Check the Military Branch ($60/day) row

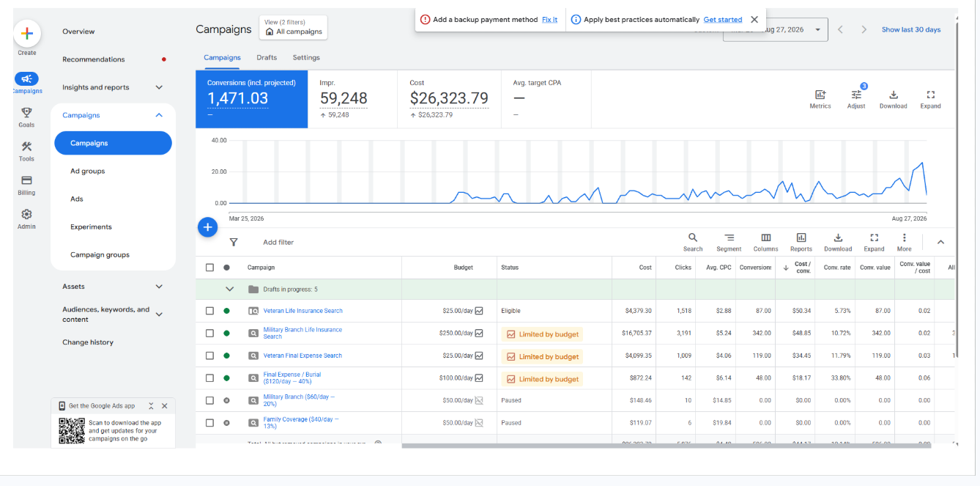point(210,400)
